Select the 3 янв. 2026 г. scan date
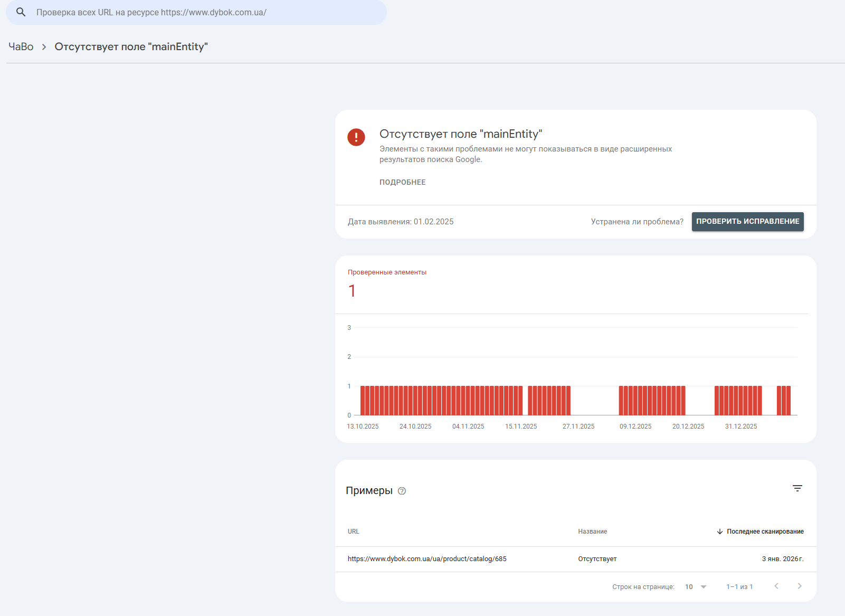 click(783, 559)
